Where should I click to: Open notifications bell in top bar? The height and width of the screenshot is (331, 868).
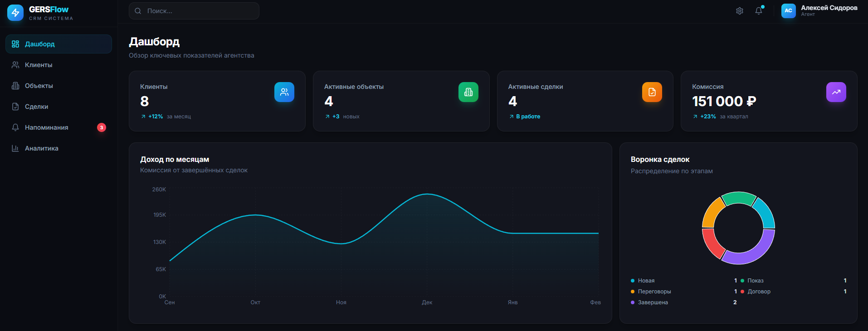coord(759,11)
